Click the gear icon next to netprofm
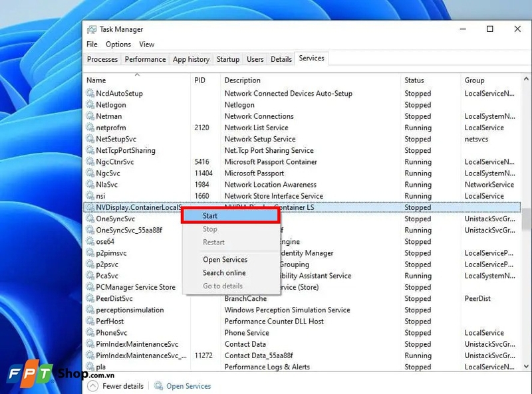 tap(90, 128)
